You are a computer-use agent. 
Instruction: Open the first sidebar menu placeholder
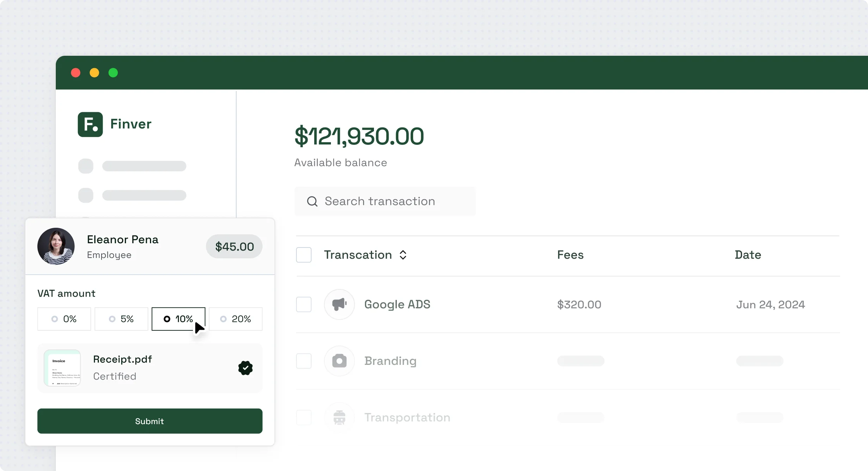click(x=132, y=166)
